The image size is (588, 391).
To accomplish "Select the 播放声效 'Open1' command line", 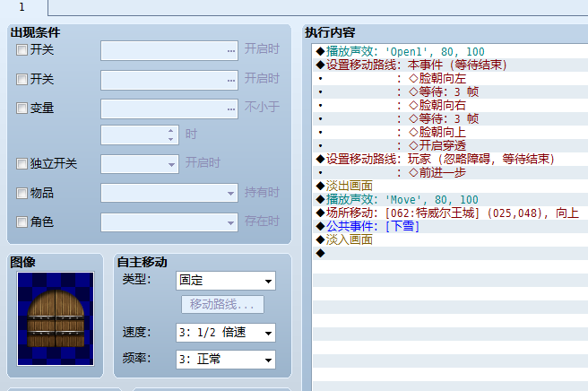I will coord(450,51).
